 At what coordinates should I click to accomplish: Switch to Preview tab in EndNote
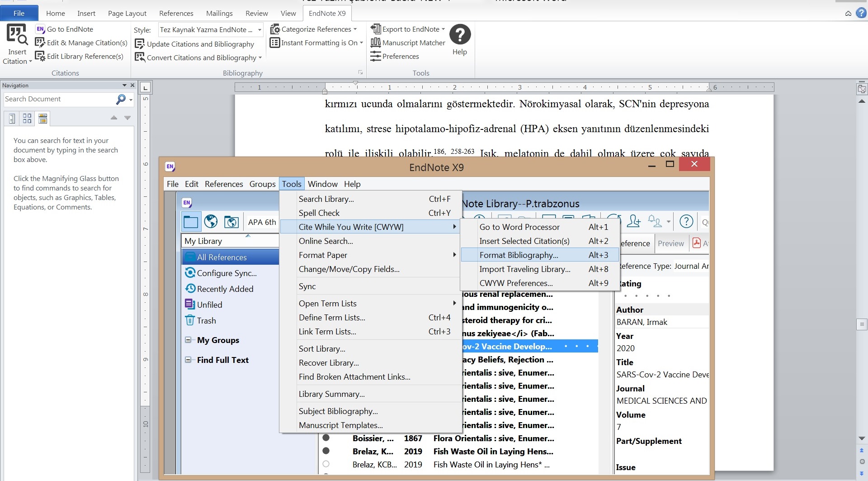coord(671,243)
